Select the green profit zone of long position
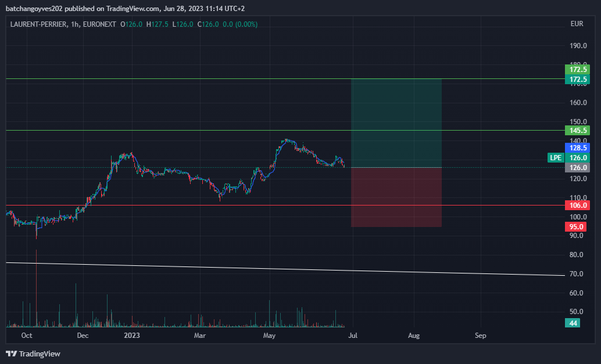The width and height of the screenshot is (601, 364). [x=396, y=123]
